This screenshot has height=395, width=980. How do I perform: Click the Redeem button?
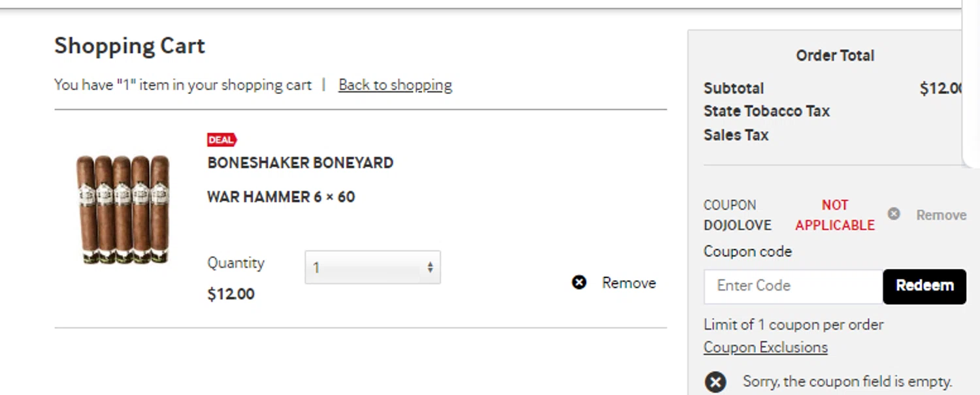(x=924, y=286)
